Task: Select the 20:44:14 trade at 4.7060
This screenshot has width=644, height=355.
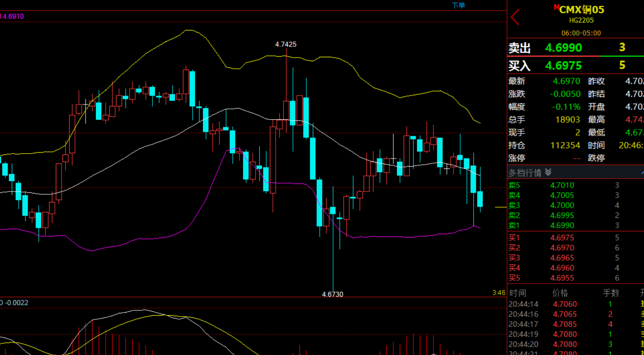Action: (575, 305)
